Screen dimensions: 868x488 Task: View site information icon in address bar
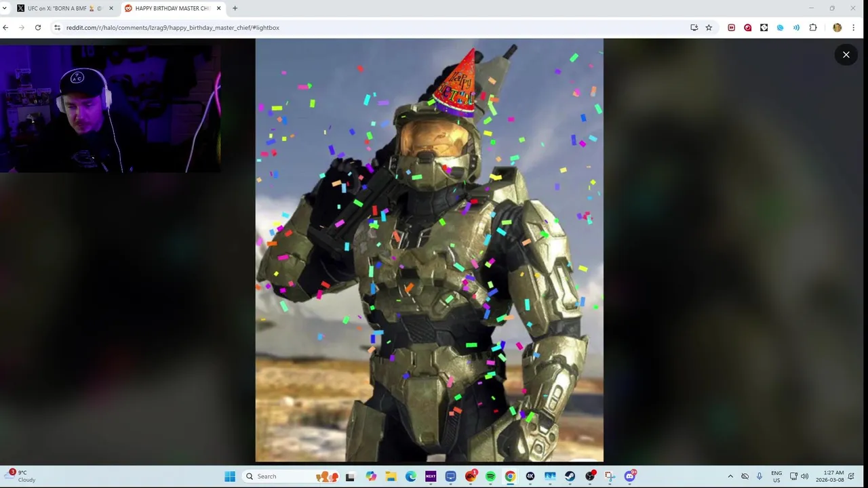tap(58, 28)
